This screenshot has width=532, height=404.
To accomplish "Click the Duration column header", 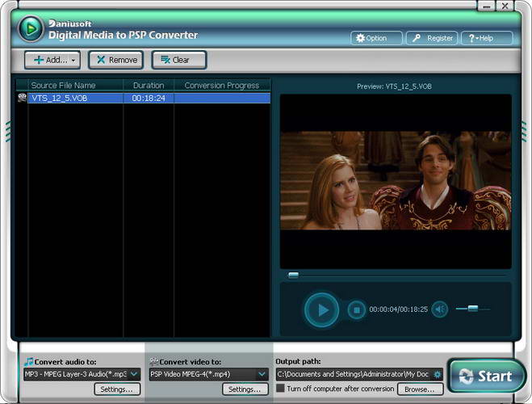I will (149, 85).
